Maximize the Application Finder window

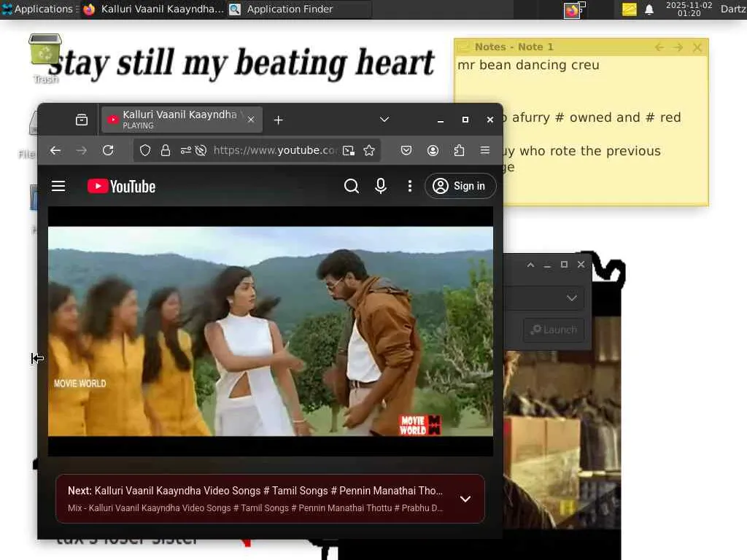coord(564,265)
